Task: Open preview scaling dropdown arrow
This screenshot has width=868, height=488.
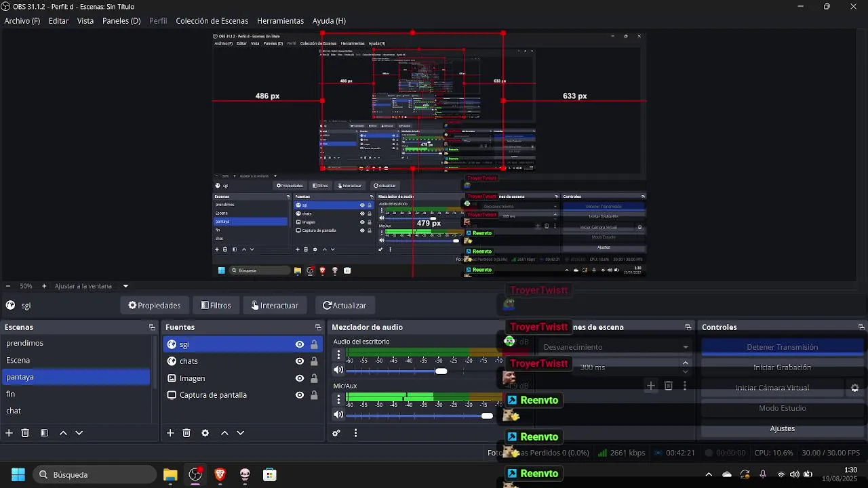Action: (x=125, y=286)
